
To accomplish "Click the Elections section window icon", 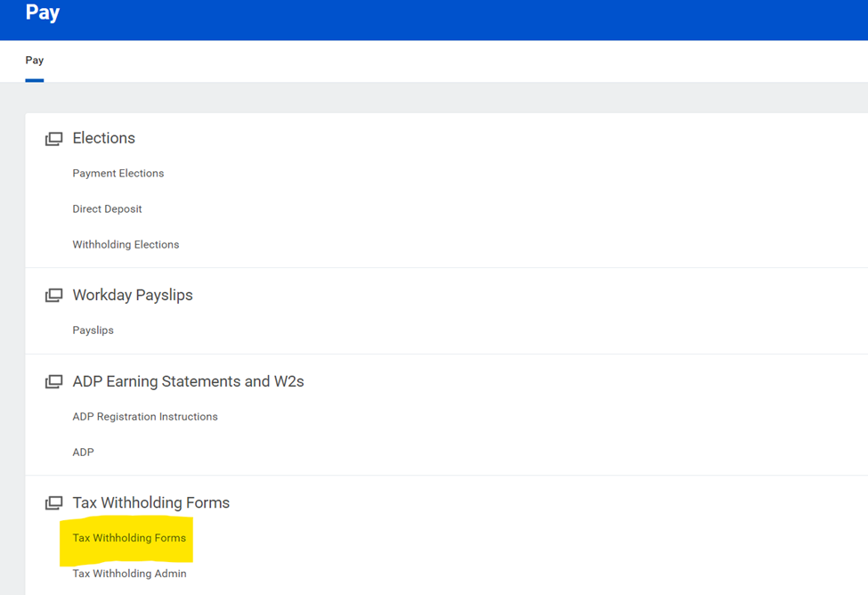I will [54, 139].
